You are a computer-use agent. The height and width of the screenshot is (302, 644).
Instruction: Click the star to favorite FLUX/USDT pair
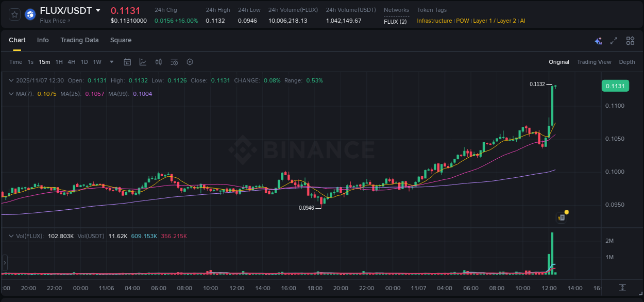click(14, 14)
